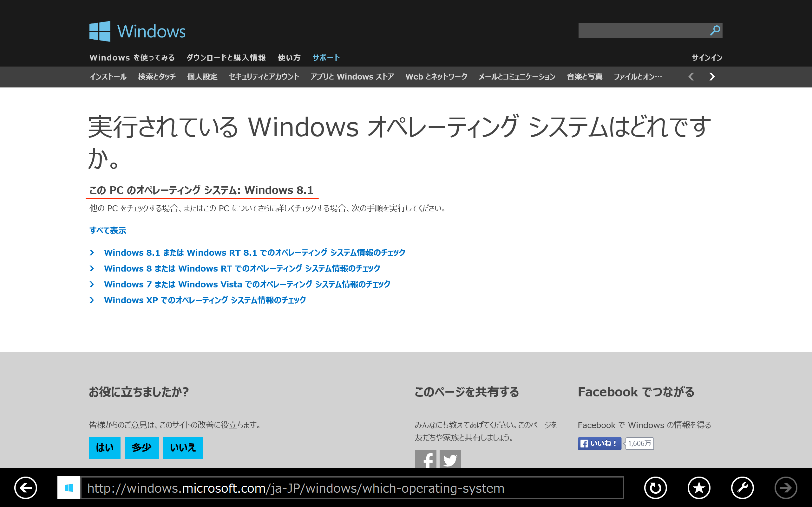Expand Windows 8.1 or RT 8.1 section
This screenshot has height=507, width=812.
pos(254,253)
